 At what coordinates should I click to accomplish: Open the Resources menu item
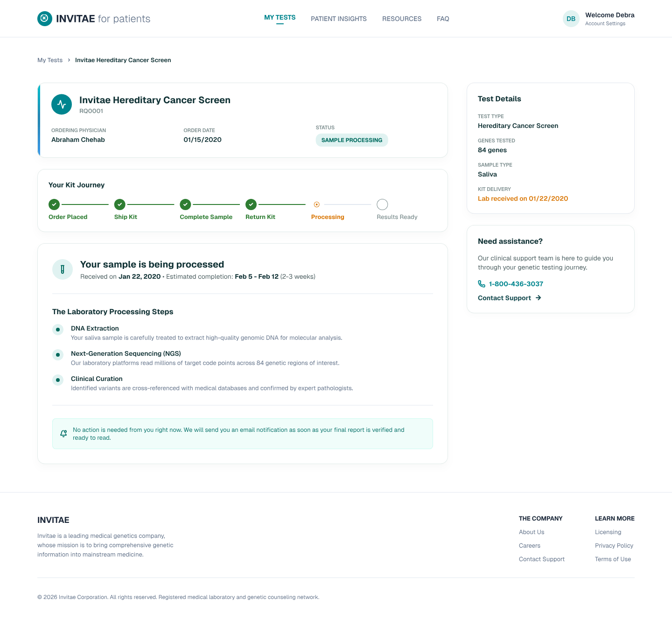coord(402,19)
